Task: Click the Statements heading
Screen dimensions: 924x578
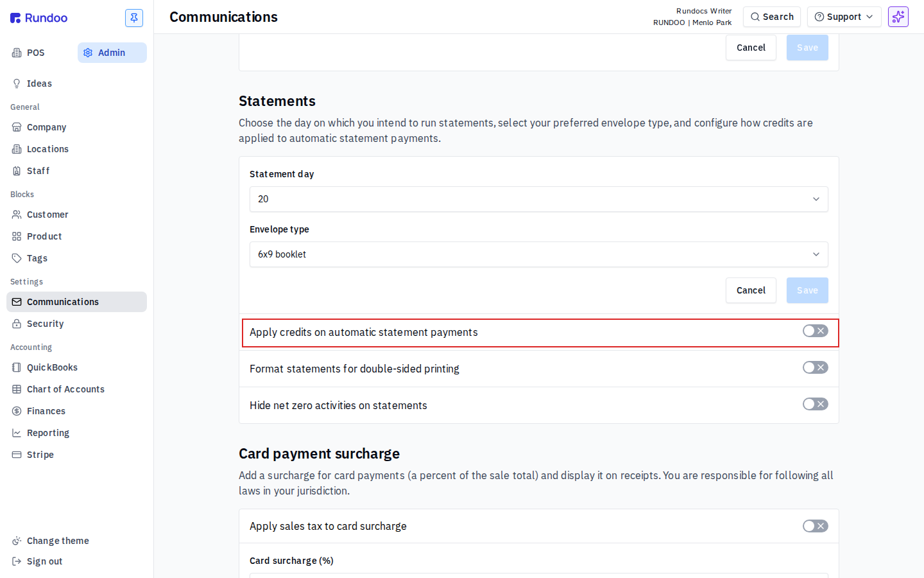Action: pyautogui.click(x=277, y=101)
